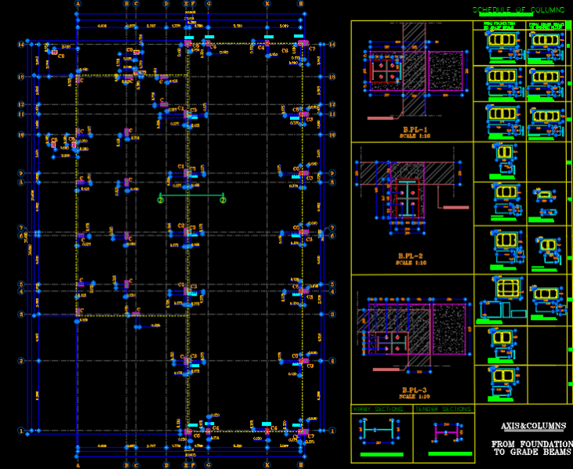This screenshot has width=573, height=469.
Task: Select the green section line 2-2 in plan
Action: (x=191, y=195)
